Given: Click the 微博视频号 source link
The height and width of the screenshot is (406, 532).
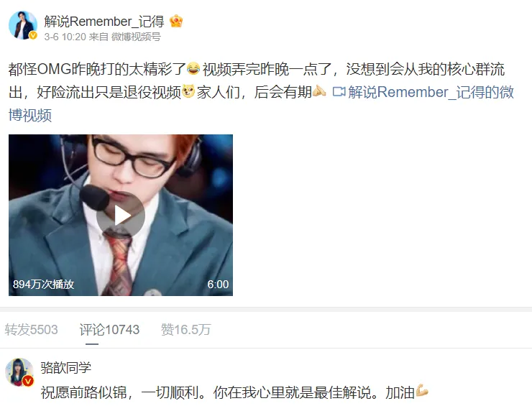Looking at the screenshot, I should coord(136,37).
